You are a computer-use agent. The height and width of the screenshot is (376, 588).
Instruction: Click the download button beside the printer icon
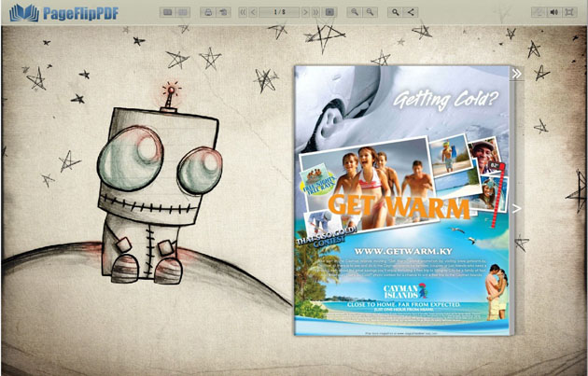click(x=223, y=12)
